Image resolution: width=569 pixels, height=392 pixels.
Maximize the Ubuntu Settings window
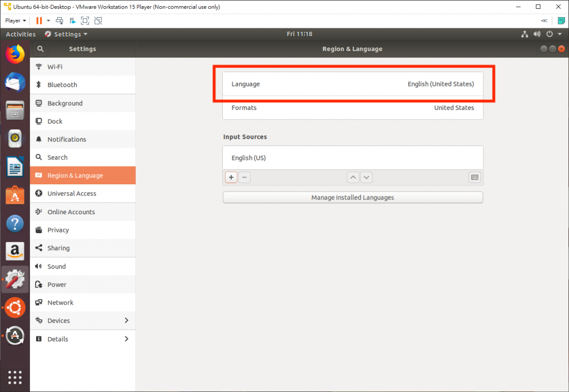pyautogui.click(x=553, y=49)
